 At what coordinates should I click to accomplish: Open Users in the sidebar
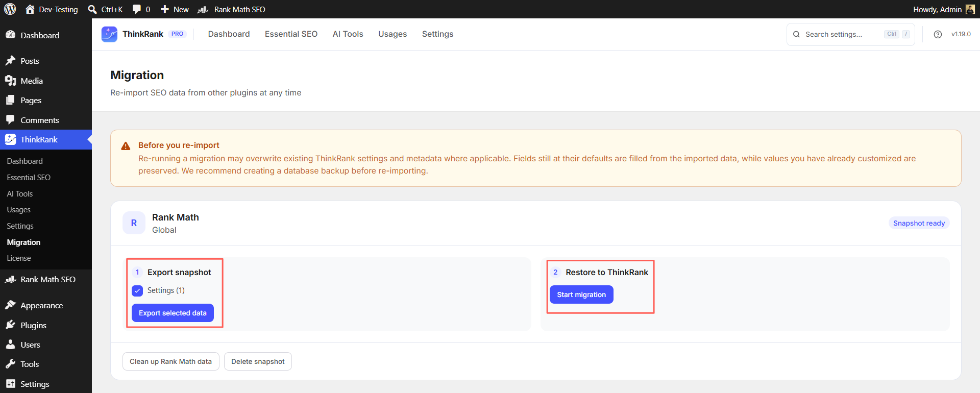pos(46,345)
